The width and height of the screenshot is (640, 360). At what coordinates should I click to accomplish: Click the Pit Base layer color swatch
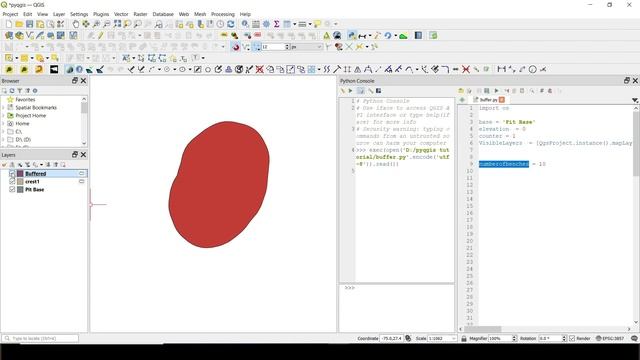point(20,189)
